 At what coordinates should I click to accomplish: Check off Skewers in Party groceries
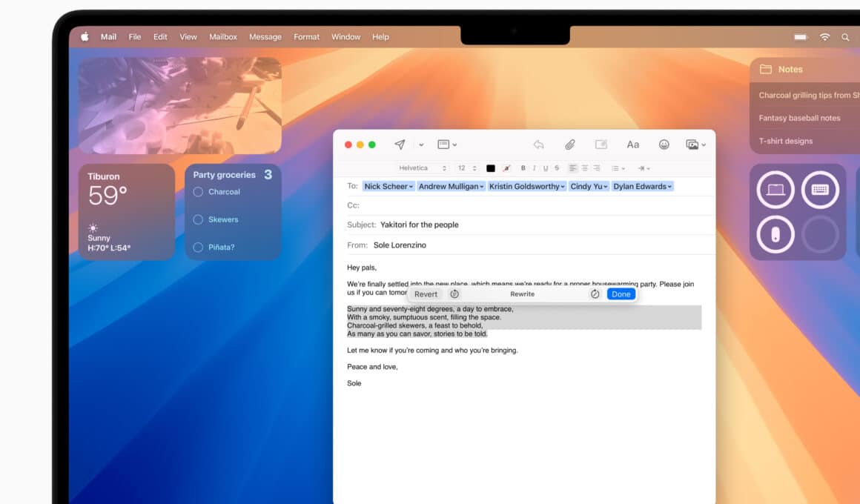click(198, 219)
